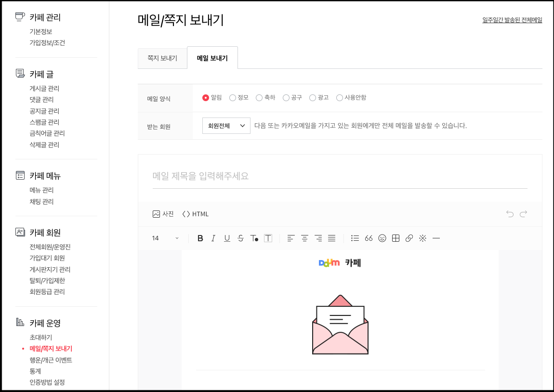
Task: Open the text background color tool
Action: click(268, 238)
